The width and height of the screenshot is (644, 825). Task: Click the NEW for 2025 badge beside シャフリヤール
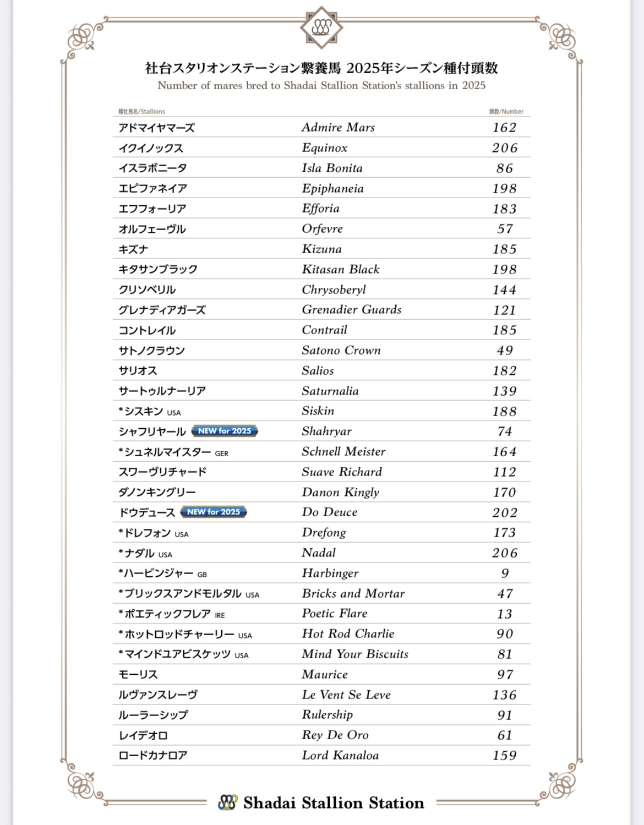(x=225, y=431)
